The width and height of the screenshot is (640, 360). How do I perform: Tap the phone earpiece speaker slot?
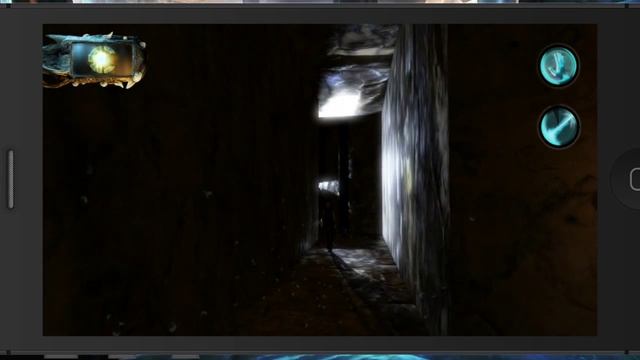point(11,179)
